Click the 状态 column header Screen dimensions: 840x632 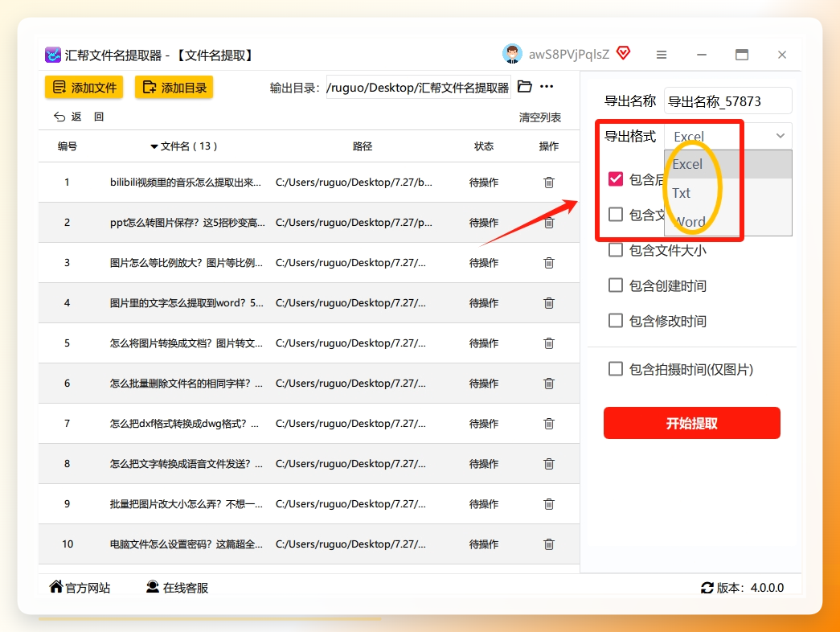[484, 146]
